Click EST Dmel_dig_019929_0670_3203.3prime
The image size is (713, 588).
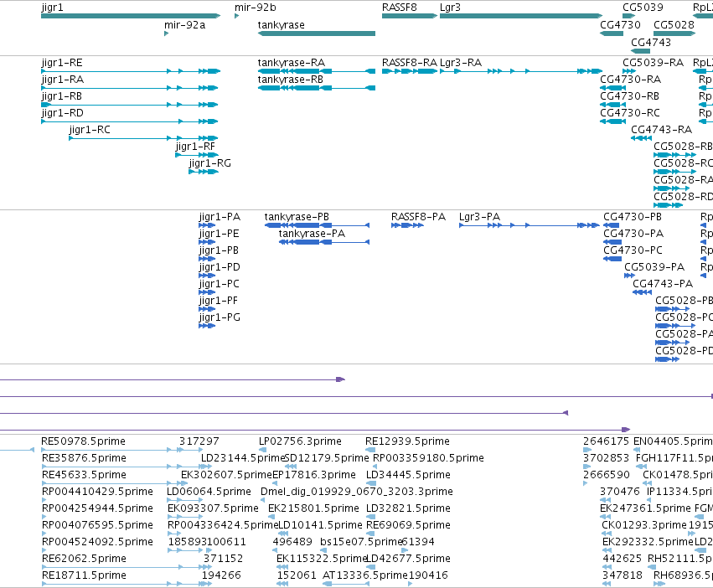357,492
